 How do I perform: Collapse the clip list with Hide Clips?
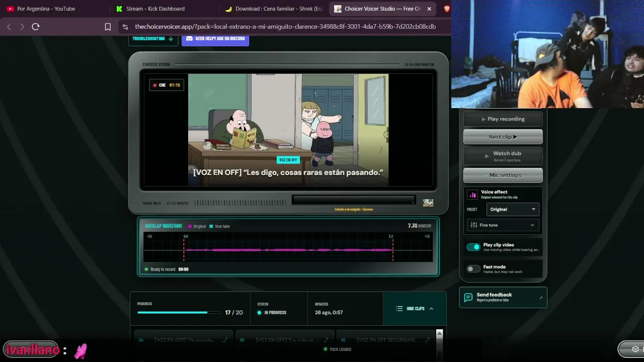pos(415,309)
